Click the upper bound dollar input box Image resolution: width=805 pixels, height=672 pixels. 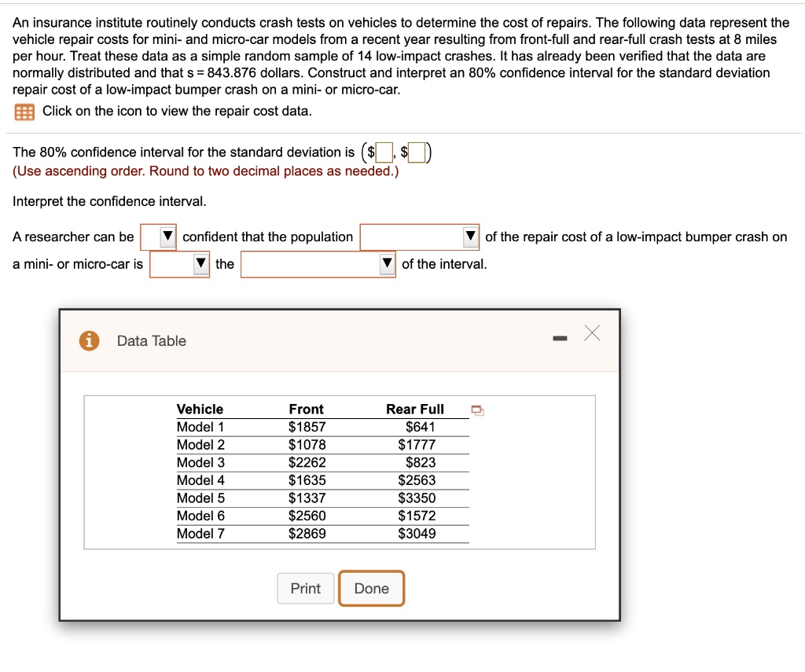point(417,152)
